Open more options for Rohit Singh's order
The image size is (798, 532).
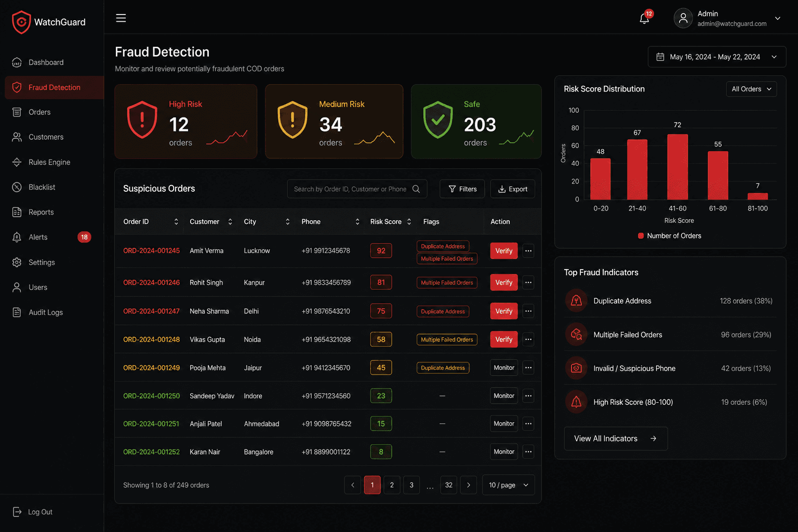click(x=528, y=283)
